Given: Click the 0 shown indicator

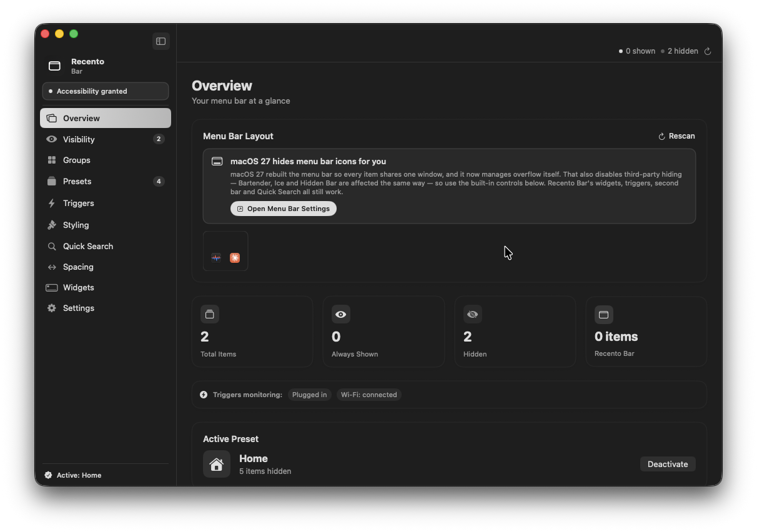Looking at the screenshot, I should pos(637,51).
